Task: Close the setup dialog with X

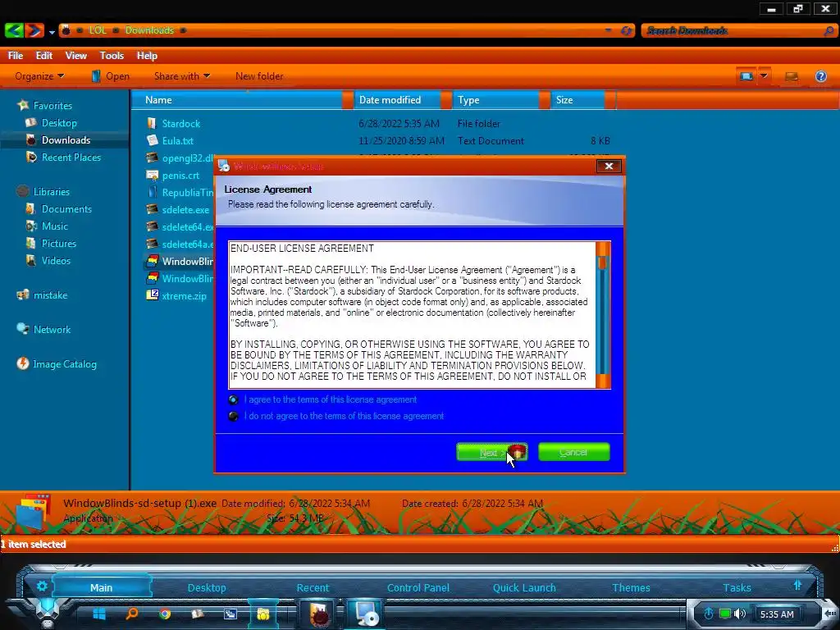Action: 609,166
